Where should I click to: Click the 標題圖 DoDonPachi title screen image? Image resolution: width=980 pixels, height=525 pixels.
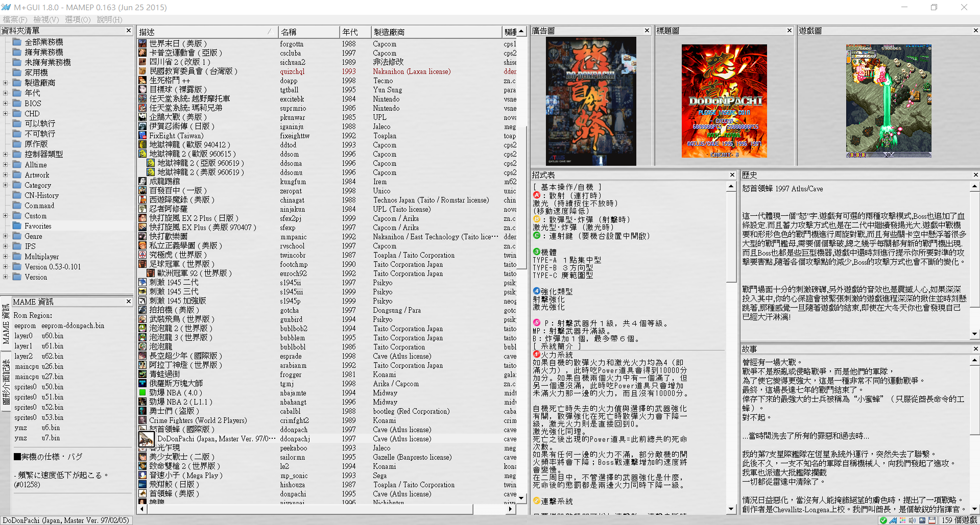[724, 101]
